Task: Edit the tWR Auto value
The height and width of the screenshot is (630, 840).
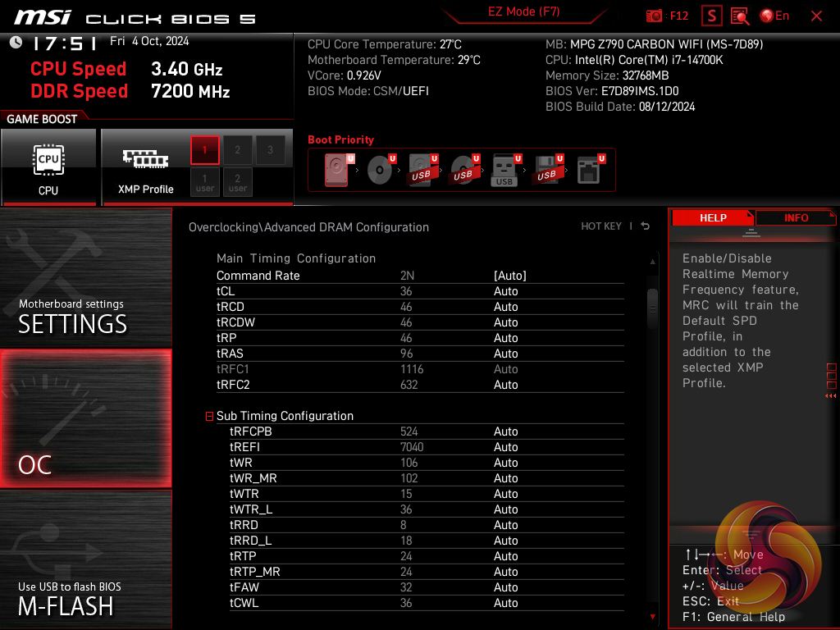Action: point(505,463)
